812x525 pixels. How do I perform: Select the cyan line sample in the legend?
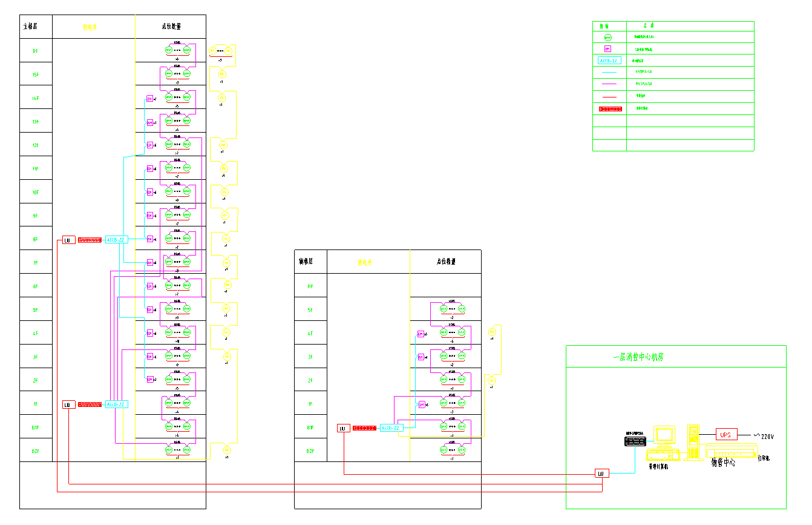(x=609, y=73)
